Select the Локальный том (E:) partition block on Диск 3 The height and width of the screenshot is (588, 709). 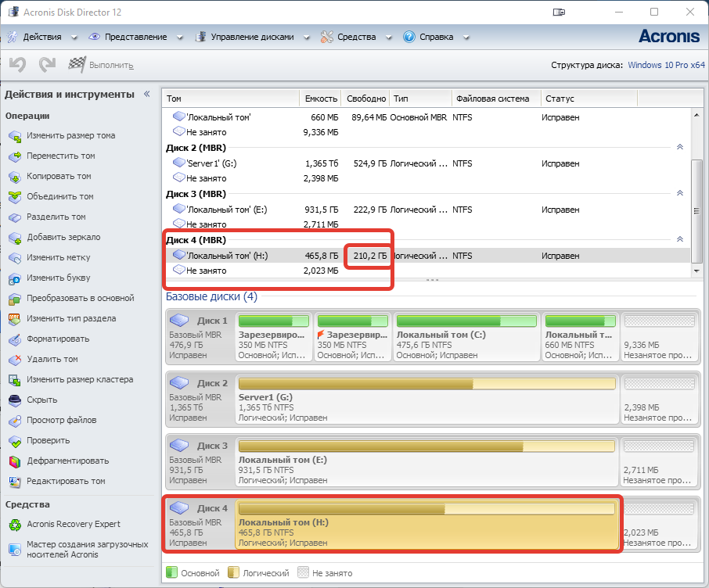[426, 461]
